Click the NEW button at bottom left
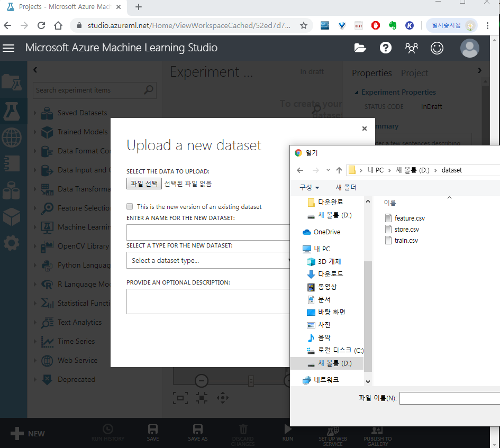 tap(28, 434)
